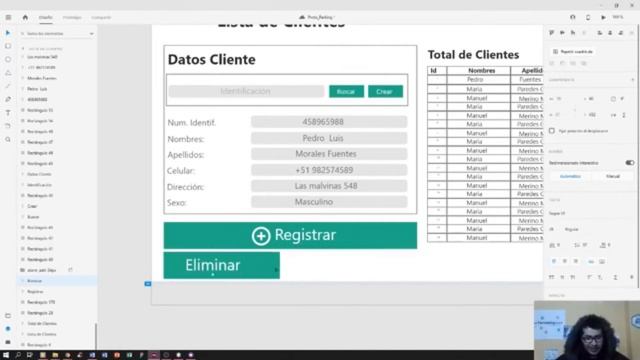Open the Layers panel icon
The width and height of the screenshot is (640, 360).
pos(8,329)
